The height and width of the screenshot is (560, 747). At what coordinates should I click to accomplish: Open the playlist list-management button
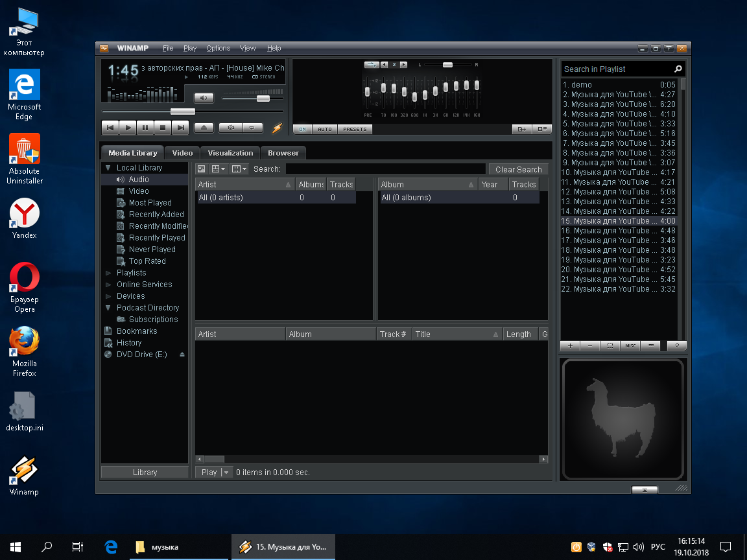pos(651,345)
